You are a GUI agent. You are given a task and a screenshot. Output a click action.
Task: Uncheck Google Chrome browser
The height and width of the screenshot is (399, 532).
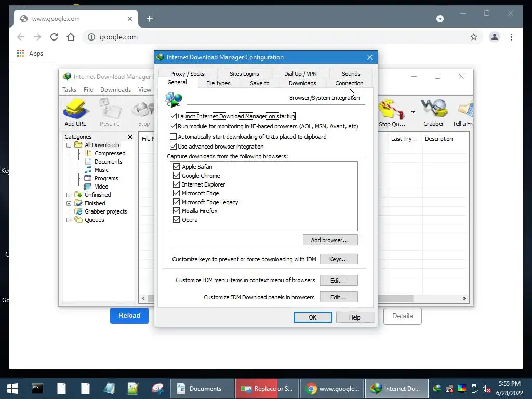point(176,176)
